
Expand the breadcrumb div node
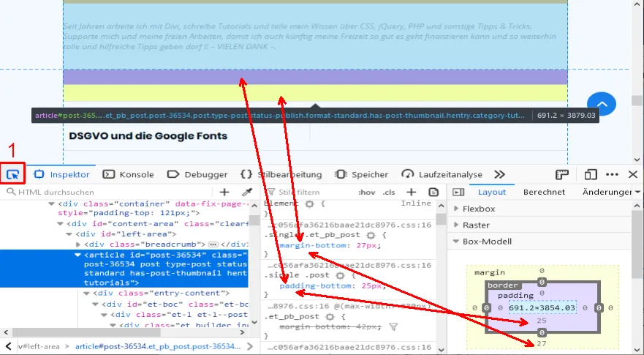[78, 244]
